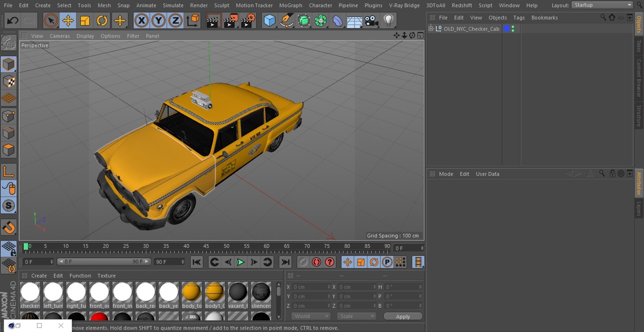Select the Live Selection arrow tool

[51, 21]
